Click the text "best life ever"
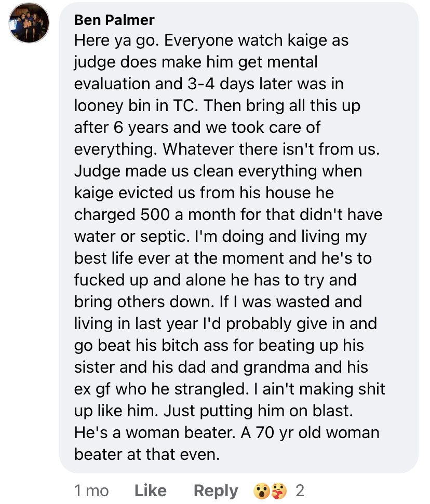The image size is (430, 504). tap(122, 258)
